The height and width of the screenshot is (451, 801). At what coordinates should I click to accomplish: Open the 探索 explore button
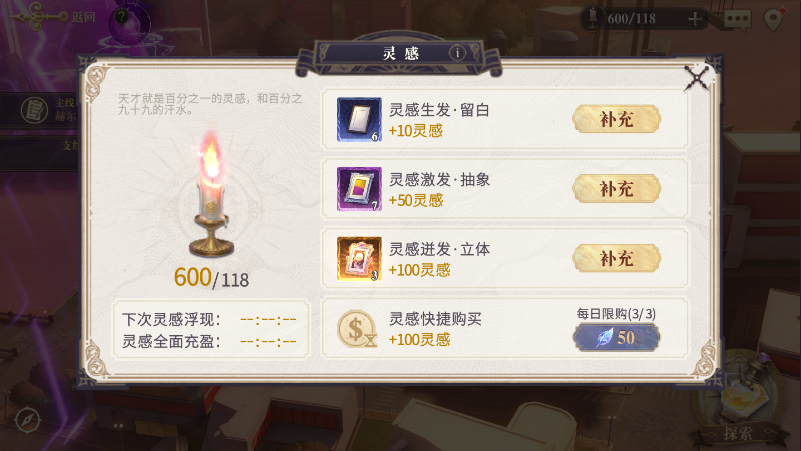(738, 434)
